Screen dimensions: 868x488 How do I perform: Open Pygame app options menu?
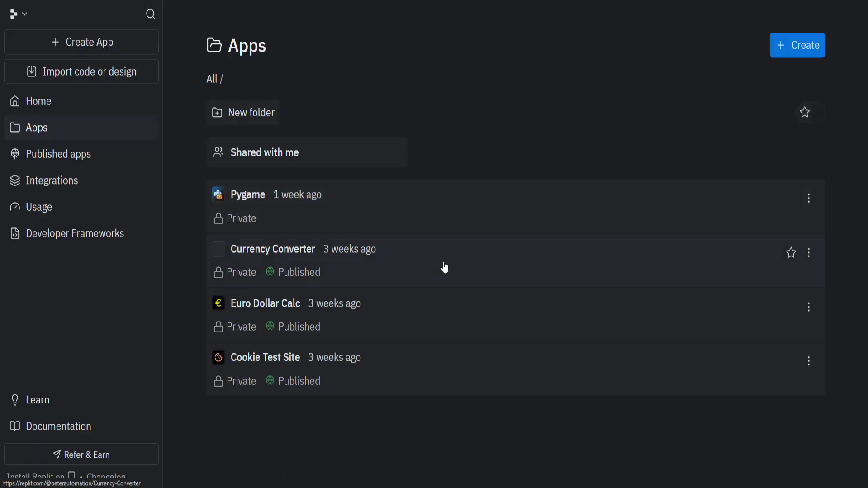808,198
